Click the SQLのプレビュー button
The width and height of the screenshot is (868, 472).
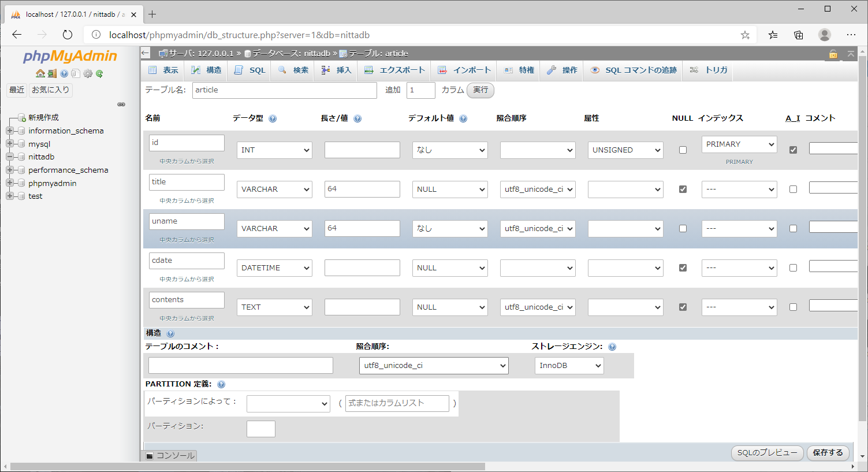click(767, 453)
